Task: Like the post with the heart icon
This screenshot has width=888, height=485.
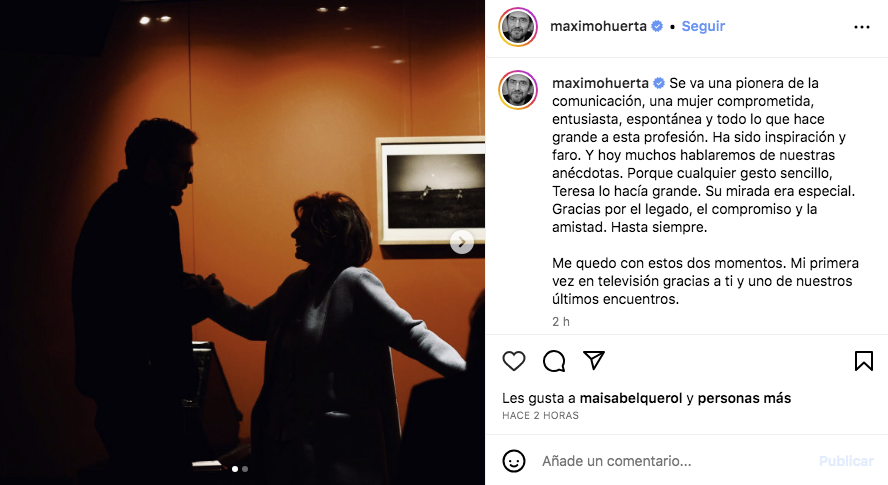Action: pyautogui.click(x=514, y=361)
